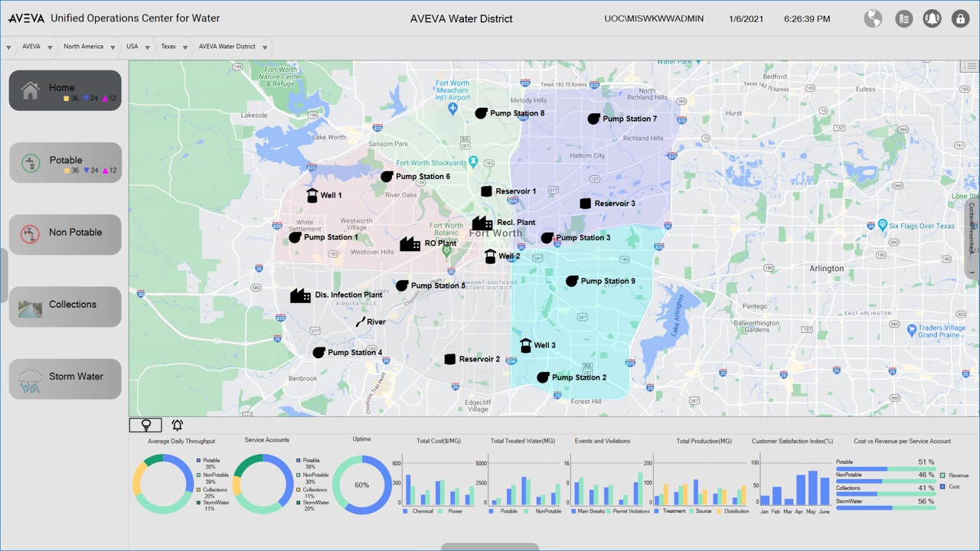Switch to the alarm bell view below the map
The width and height of the screenshot is (980, 551).
177,425
